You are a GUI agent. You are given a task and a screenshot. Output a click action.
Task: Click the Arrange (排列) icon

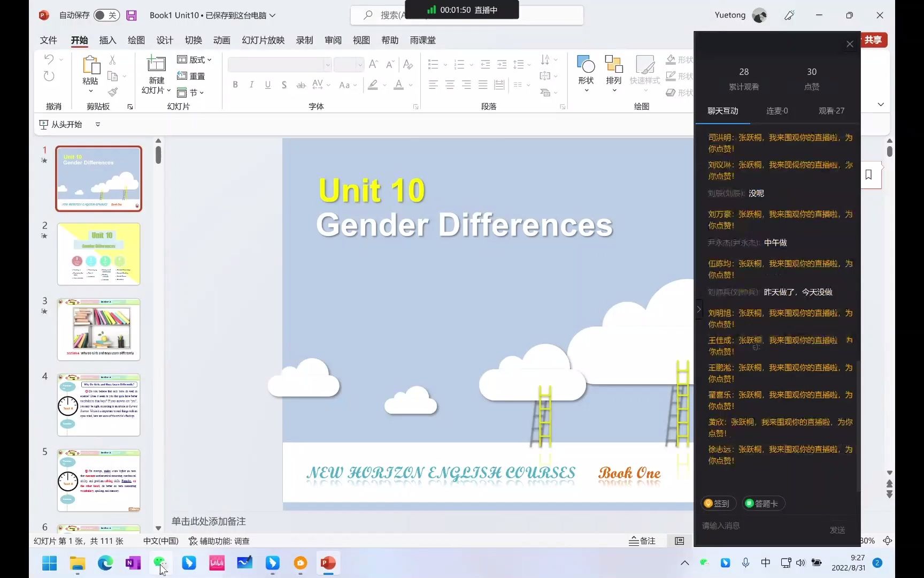pos(614,64)
